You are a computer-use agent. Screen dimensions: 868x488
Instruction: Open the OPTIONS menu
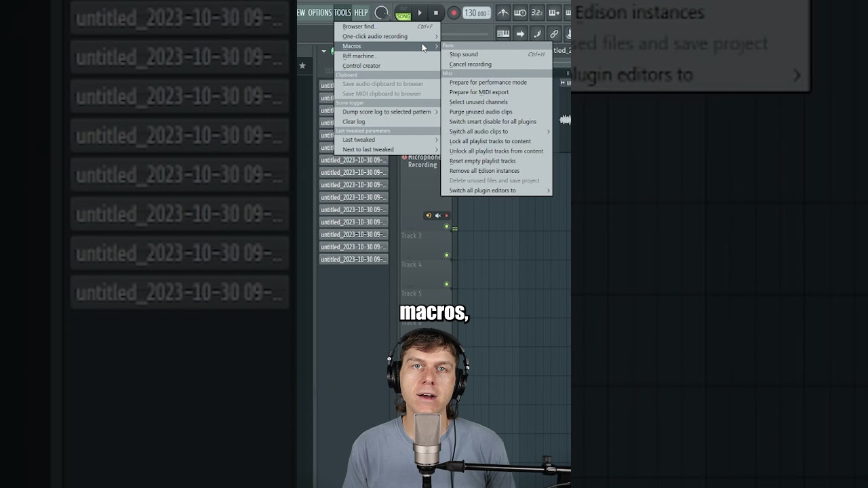point(319,12)
